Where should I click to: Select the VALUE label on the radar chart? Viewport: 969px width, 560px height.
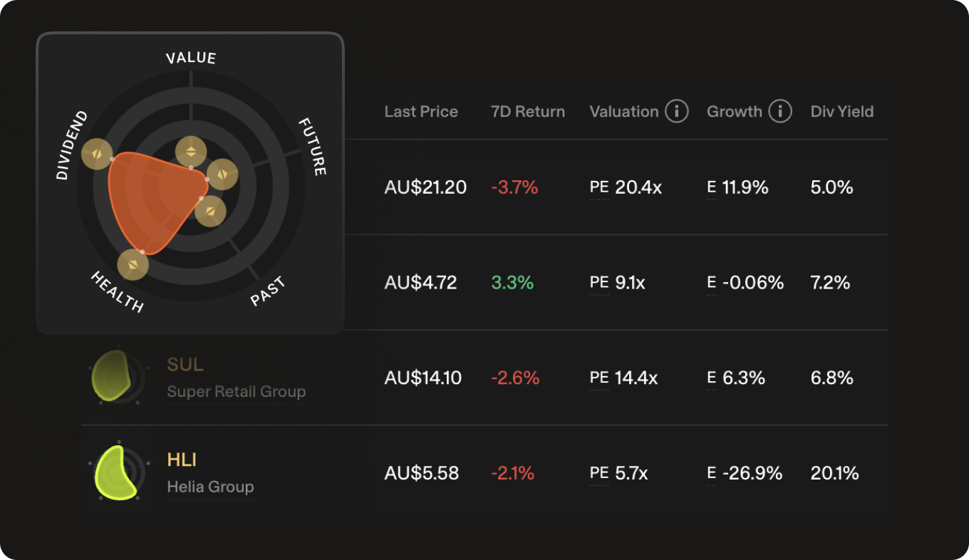pos(191,58)
